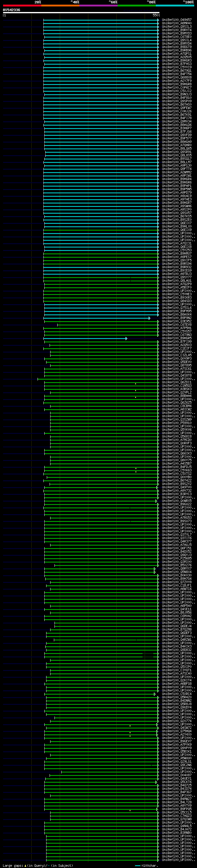
Task: Select hit label UniRef100_Q4SE11
Action: pyautogui.click(x=177, y=609)
